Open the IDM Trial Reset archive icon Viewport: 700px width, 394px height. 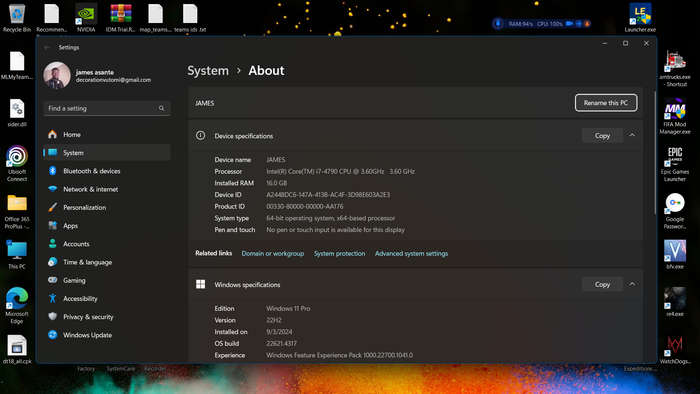tap(121, 18)
